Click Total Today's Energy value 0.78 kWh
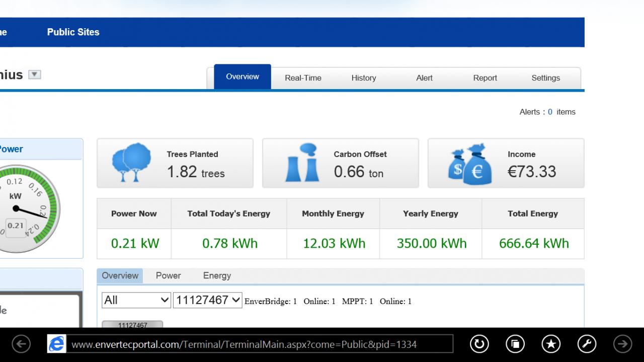644x362 pixels. tap(230, 244)
